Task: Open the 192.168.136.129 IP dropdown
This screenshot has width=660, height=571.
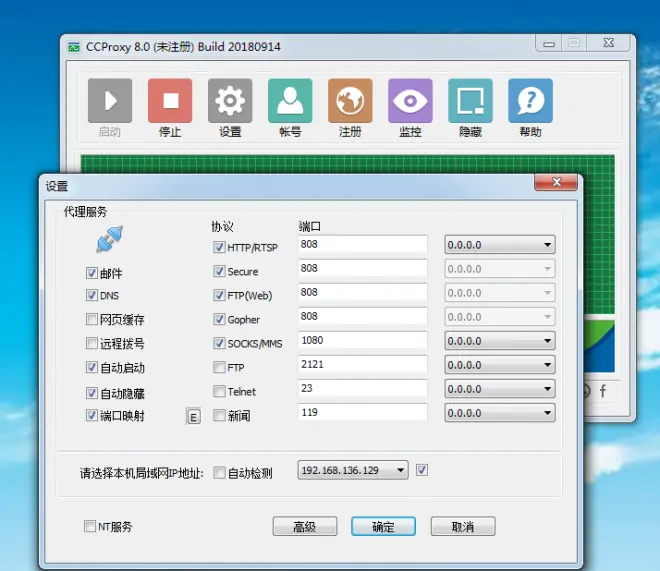Action: click(353, 470)
